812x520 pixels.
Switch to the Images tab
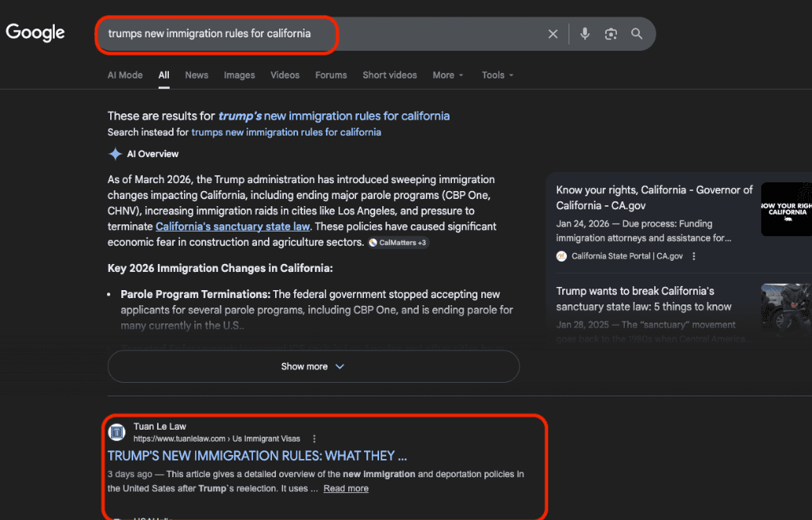click(x=239, y=75)
